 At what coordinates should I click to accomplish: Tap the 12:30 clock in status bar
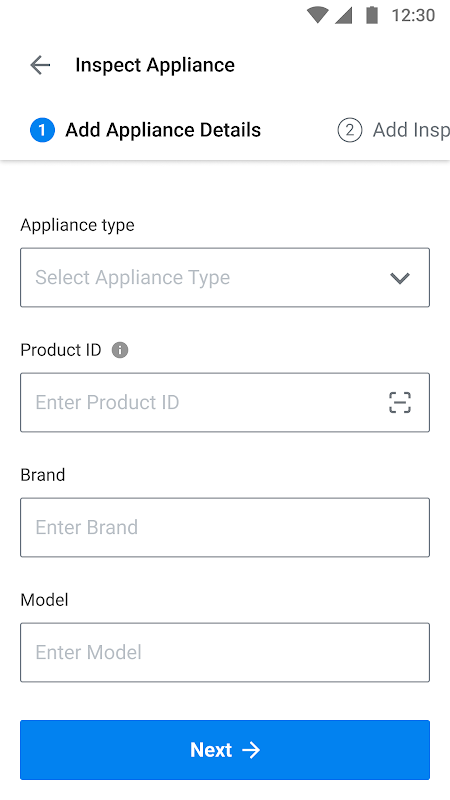point(413,15)
